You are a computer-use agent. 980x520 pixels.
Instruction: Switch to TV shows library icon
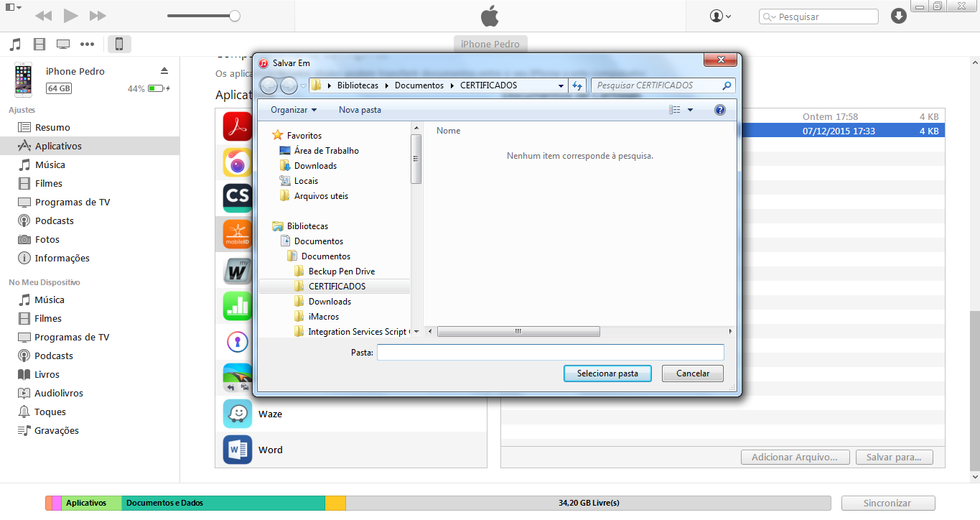click(x=63, y=45)
